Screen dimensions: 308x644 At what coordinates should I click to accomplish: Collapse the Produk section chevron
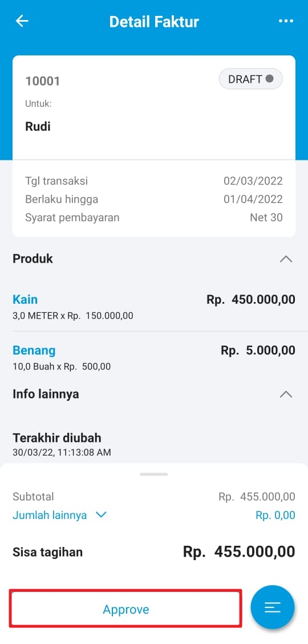(286, 259)
